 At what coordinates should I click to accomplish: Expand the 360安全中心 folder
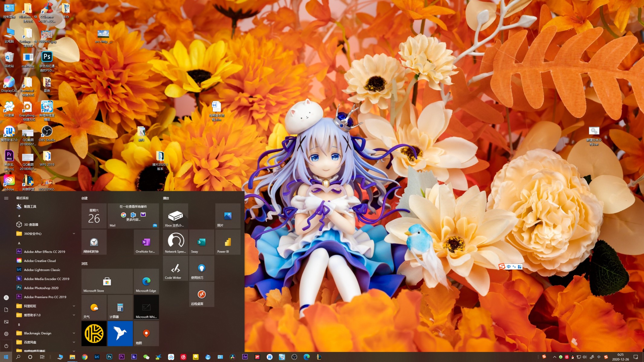(x=46, y=233)
